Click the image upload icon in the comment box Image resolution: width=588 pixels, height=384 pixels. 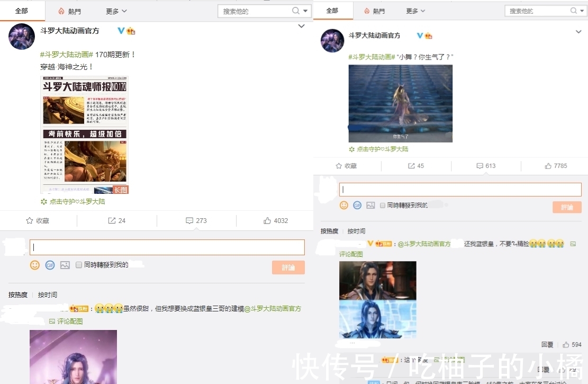65,265
